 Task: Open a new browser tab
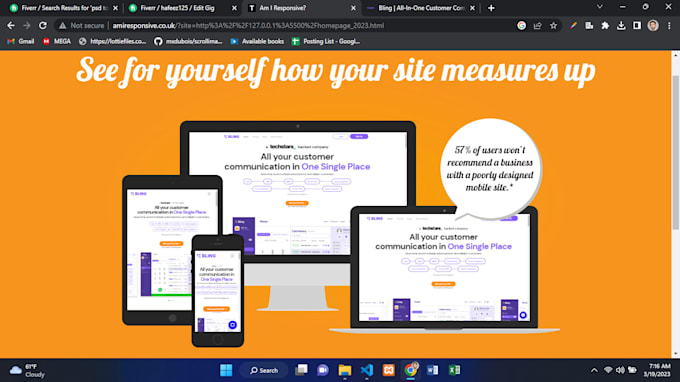491,8
